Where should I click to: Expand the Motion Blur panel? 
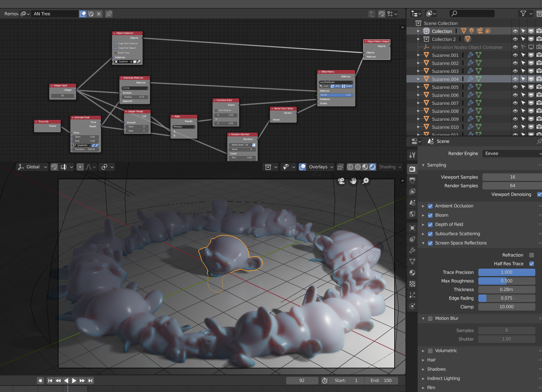point(423,319)
